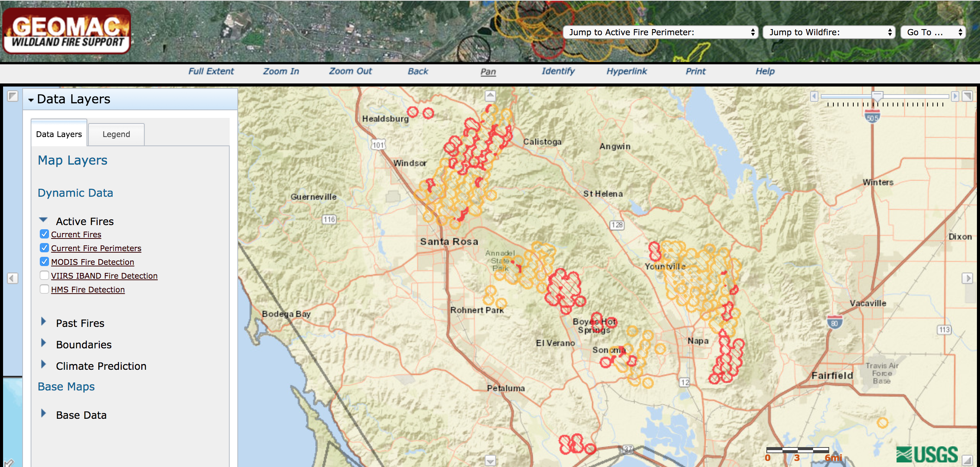Collapse side panel using top-left corner icon

tap(13, 96)
